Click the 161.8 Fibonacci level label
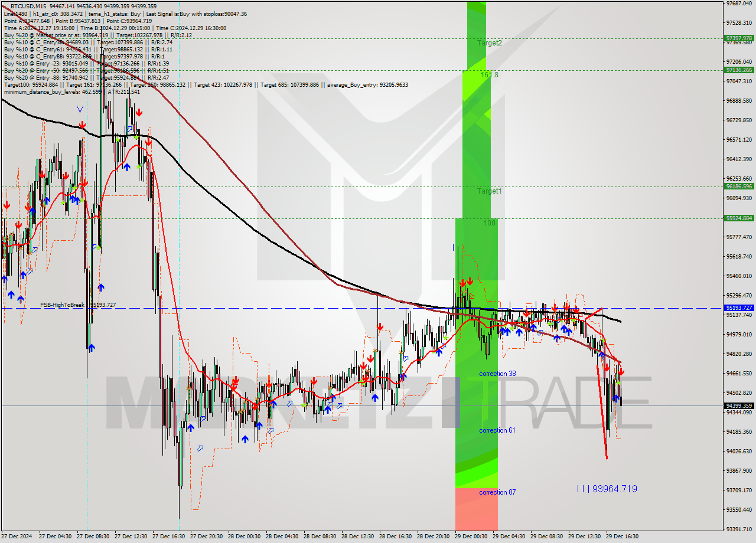The width and height of the screenshot is (756, 543). coord(489,75)
